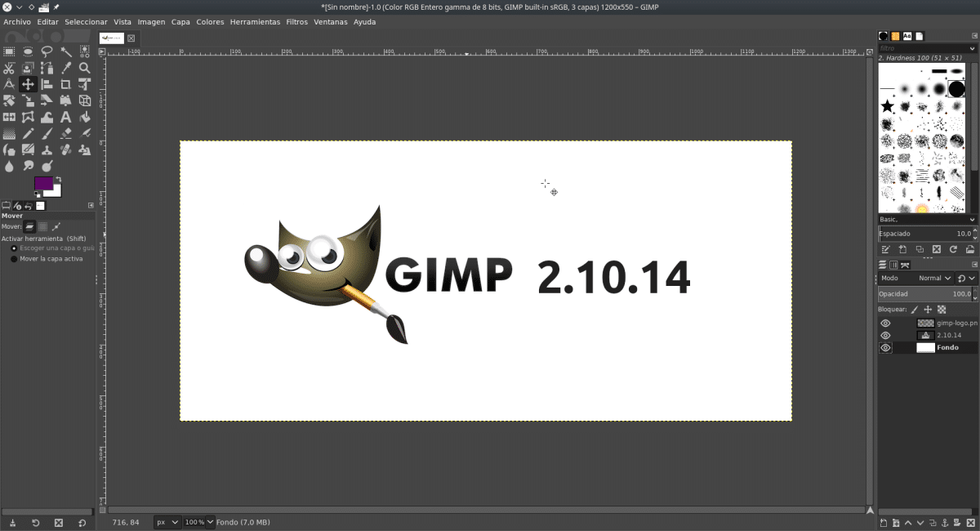Image resolution: width=980 pixels, height=531 pixels.
Task: Click the purple foreground color swatch
Action: pyautogui.click(x=43, y=183)
